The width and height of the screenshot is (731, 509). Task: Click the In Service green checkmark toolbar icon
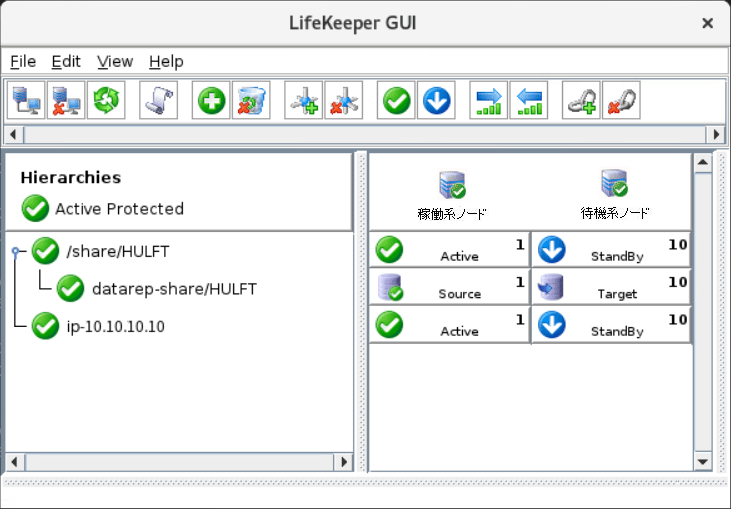(x=396, y=100)
